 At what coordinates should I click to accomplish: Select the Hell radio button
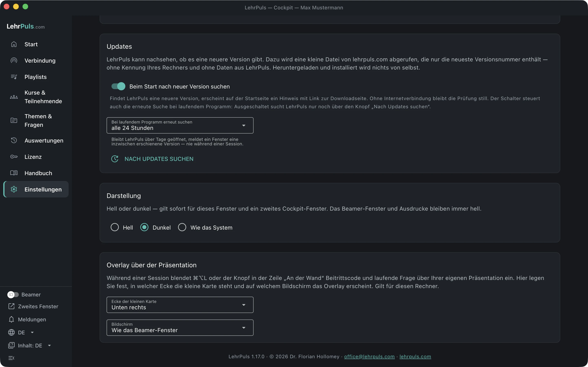pos(115,227)
